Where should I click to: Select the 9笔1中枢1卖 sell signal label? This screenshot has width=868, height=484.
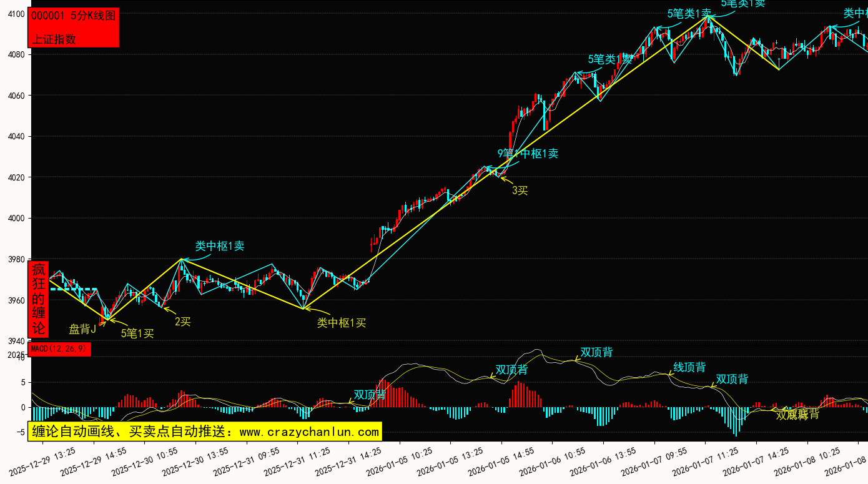click(528, 154)
